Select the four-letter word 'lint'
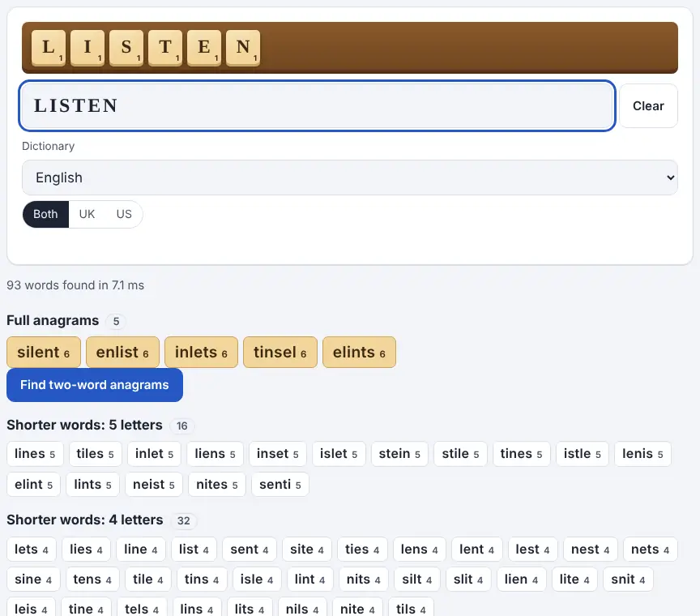The height and width of the screenshot is (616, 700). click(309, 580)
